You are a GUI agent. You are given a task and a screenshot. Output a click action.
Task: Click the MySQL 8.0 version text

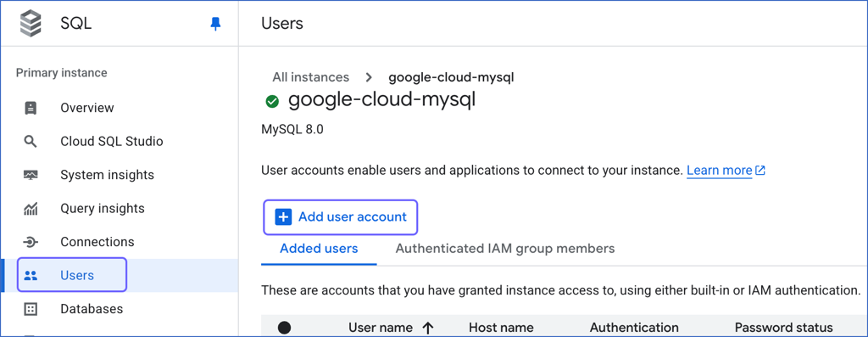pyautogui.click(x=292, y=130)
